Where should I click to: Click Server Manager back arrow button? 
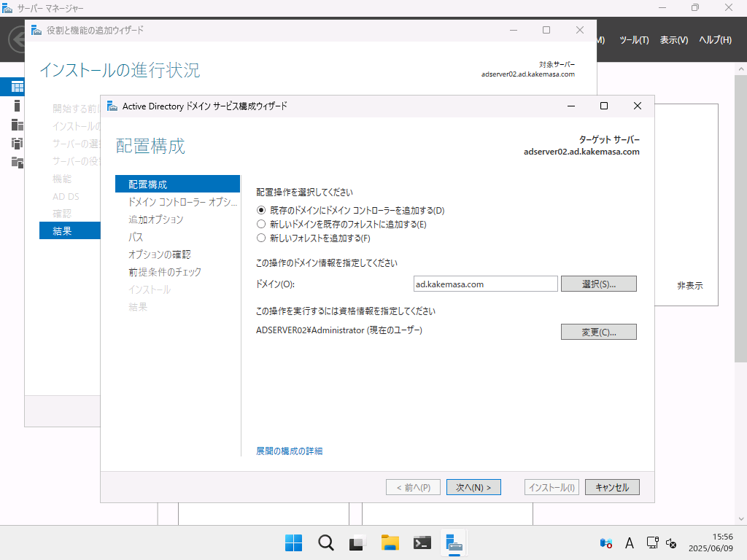[x=18, y=39]
